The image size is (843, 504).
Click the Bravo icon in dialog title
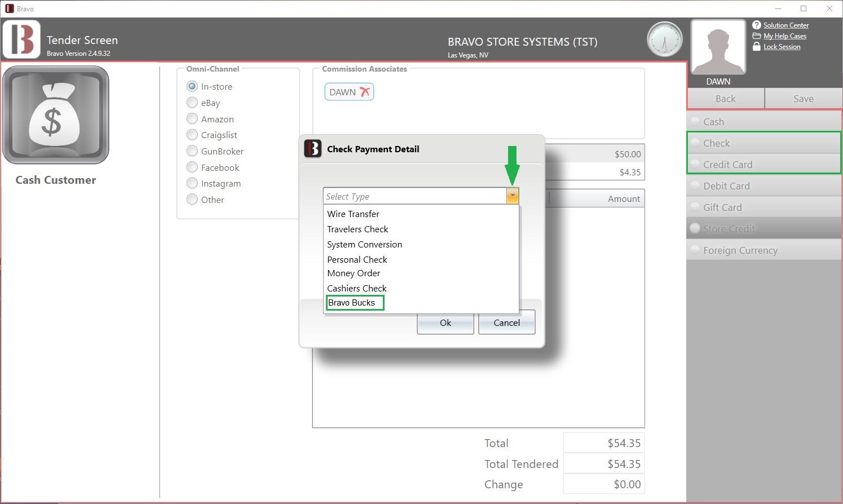312,148
